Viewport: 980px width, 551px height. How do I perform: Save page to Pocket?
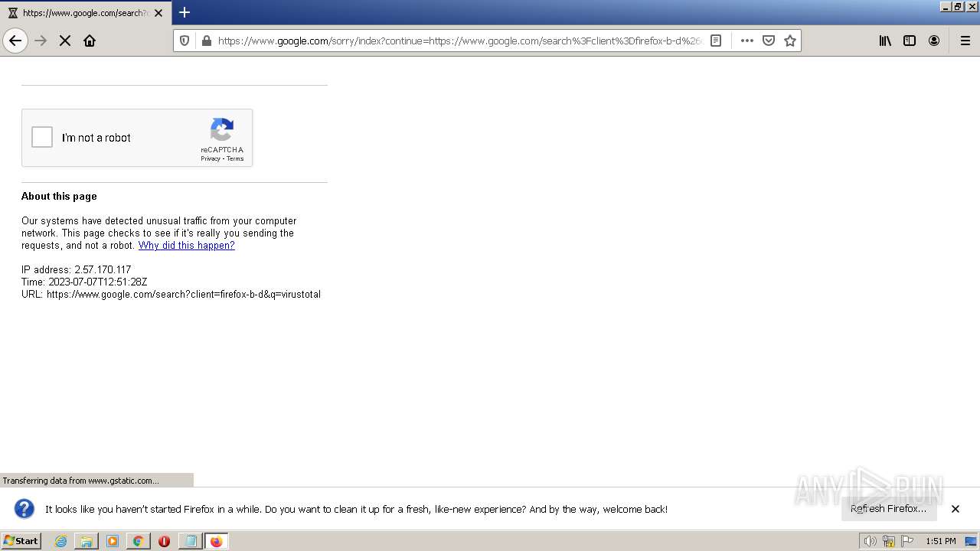point(769,41)
